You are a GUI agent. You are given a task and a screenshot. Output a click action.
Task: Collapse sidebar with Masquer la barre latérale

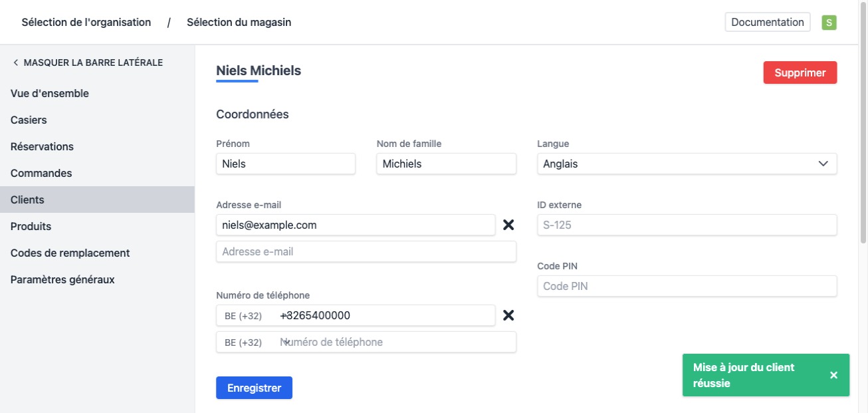[x=87, y=63]
